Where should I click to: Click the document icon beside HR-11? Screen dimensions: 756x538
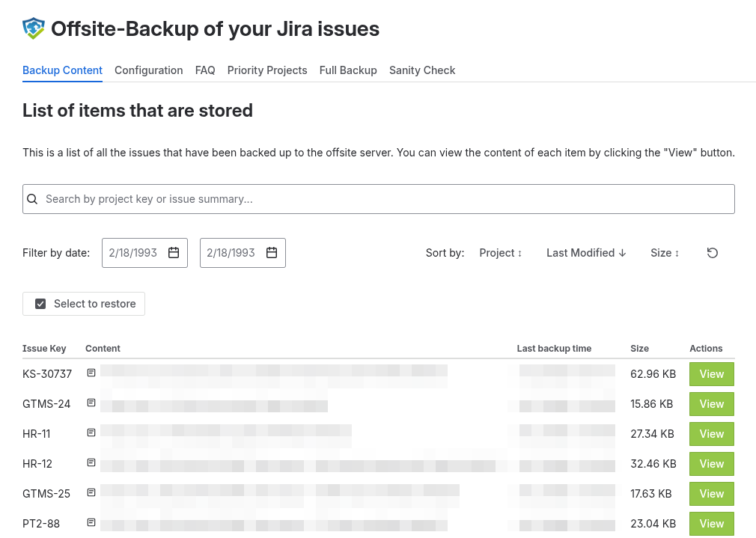coord(91,431)
